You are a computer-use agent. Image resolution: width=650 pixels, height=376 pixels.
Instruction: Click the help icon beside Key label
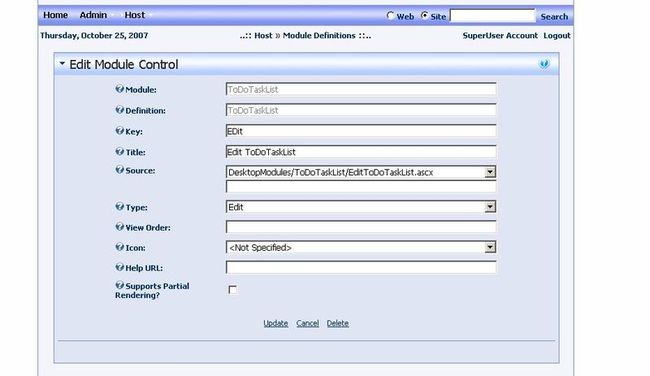[119, 131]
